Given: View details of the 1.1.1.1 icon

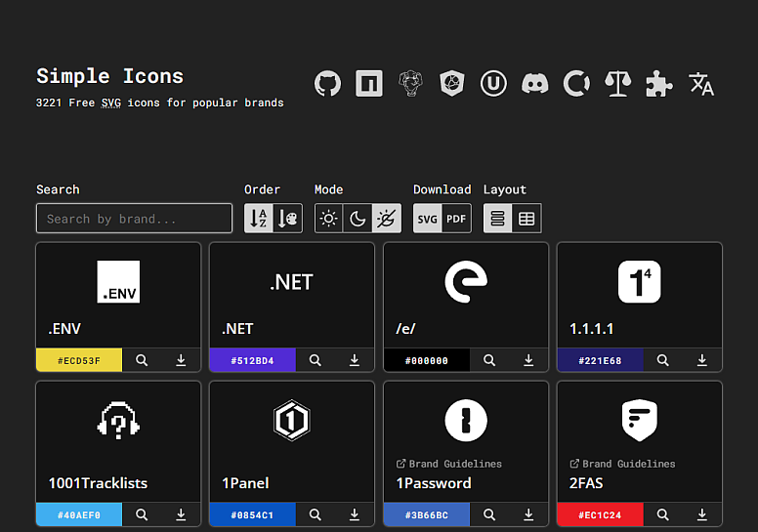Looking at the screenshot, I should [x=663, y=360].
